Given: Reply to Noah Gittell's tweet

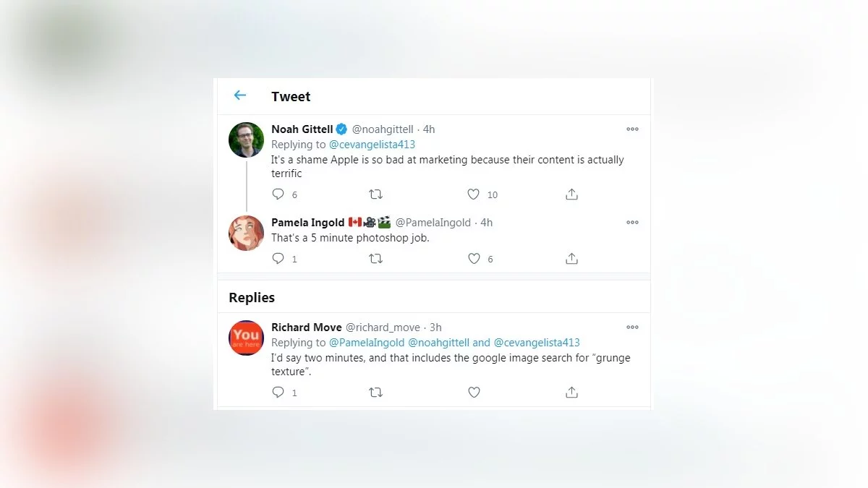Looking at the screenshot, I should (278, 194).
